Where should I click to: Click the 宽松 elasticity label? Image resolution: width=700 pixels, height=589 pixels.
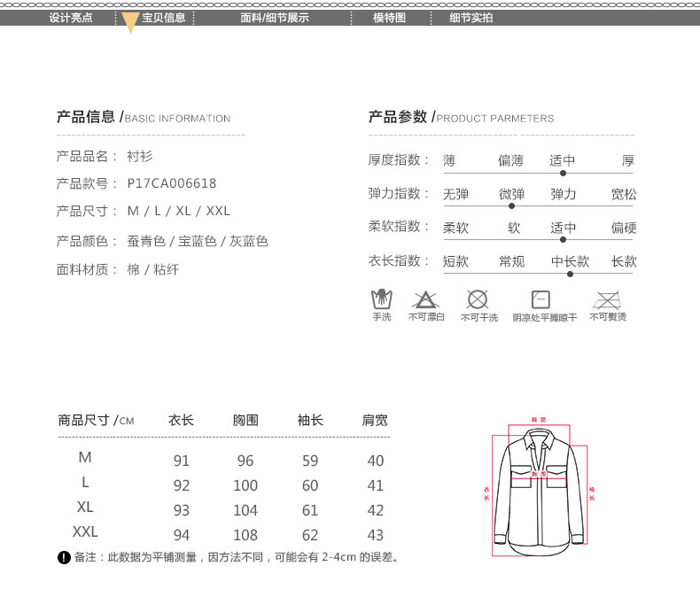click(x=624, y=194)
